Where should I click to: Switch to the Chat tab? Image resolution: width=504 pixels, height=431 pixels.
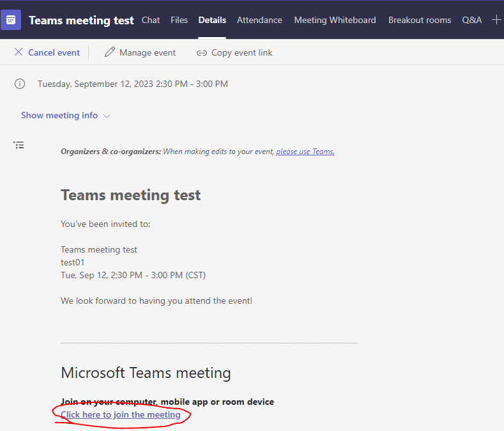tap(151, 20)
